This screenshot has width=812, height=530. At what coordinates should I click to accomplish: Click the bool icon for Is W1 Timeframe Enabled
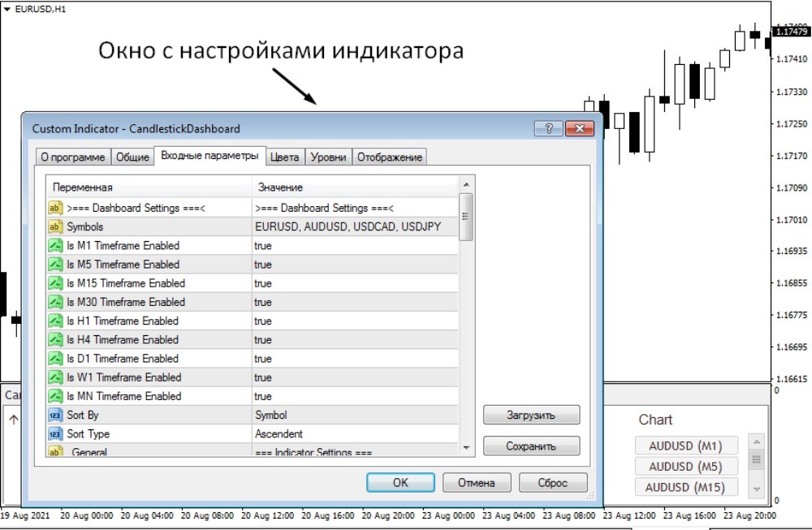[55, 377]
